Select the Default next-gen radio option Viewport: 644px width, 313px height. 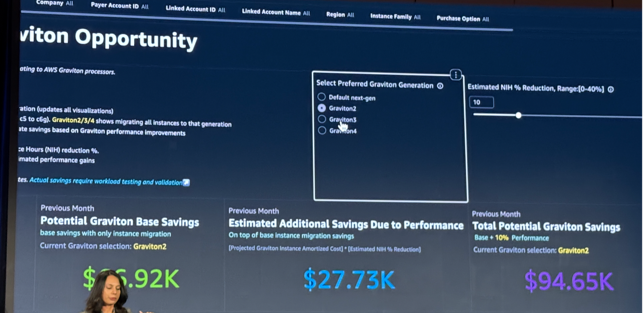coord(321,97)
